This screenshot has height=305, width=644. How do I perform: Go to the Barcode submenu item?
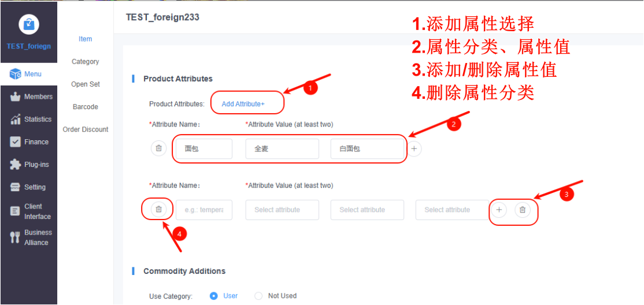86,107
